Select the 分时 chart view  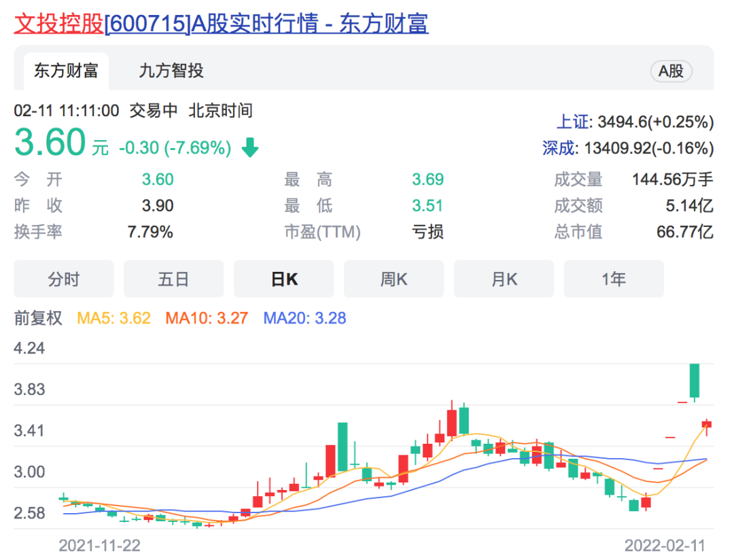[x=64, y=279]
